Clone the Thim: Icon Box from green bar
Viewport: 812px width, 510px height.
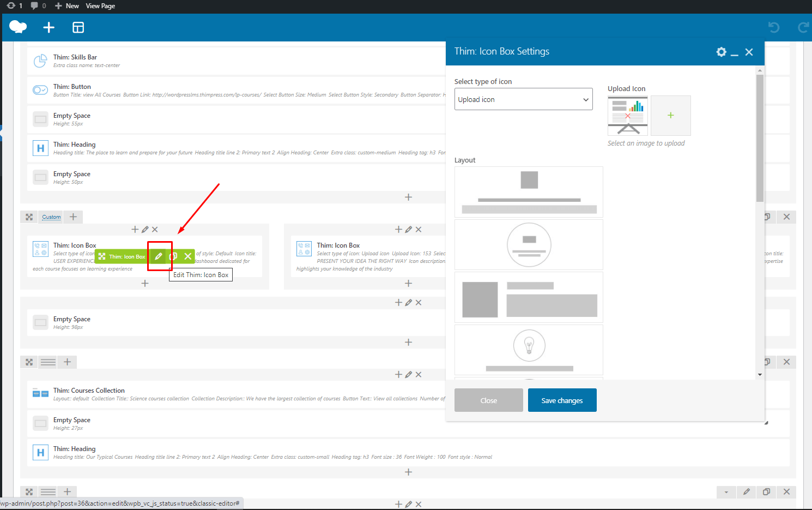point(173,256)
